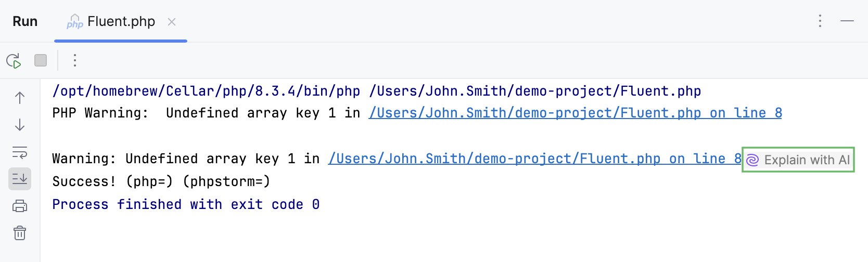Open Run tool window options menu
This screenshot has width=868, height=262.
tap(820, 21)
